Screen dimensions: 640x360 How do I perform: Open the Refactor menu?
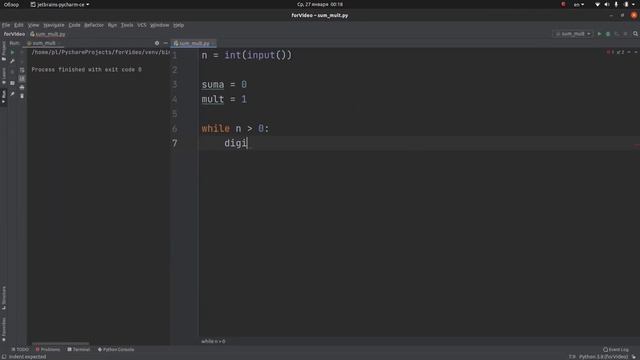coord(94,25)
